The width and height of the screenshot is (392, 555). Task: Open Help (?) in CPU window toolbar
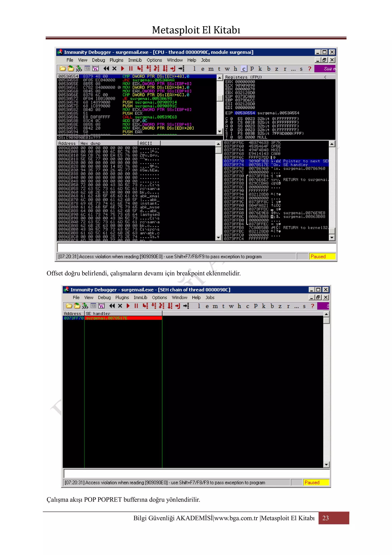coord(310,69)
